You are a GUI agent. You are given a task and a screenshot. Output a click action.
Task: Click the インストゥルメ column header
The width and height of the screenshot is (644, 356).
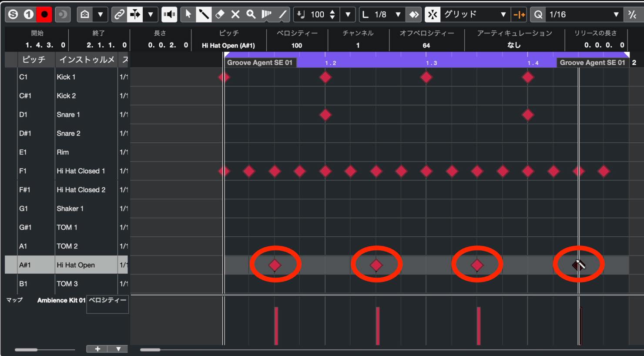(87, 60)
